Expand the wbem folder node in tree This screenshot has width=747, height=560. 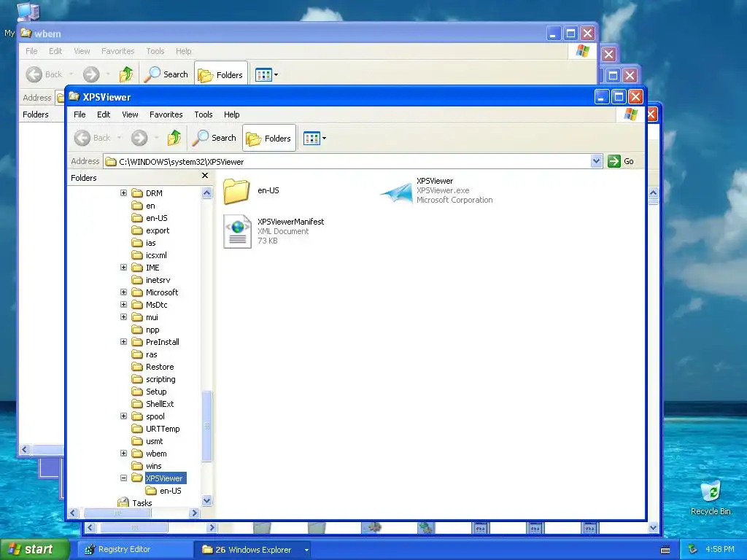tap(123, 453)
